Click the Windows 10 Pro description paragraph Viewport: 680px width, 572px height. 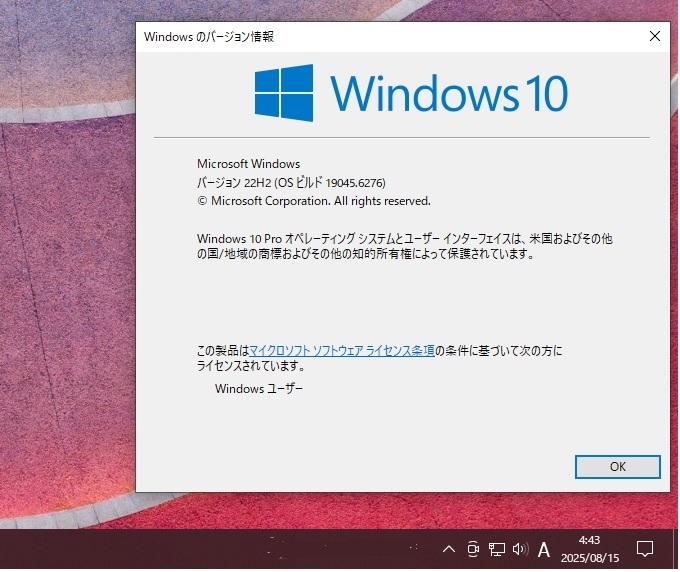405,246
